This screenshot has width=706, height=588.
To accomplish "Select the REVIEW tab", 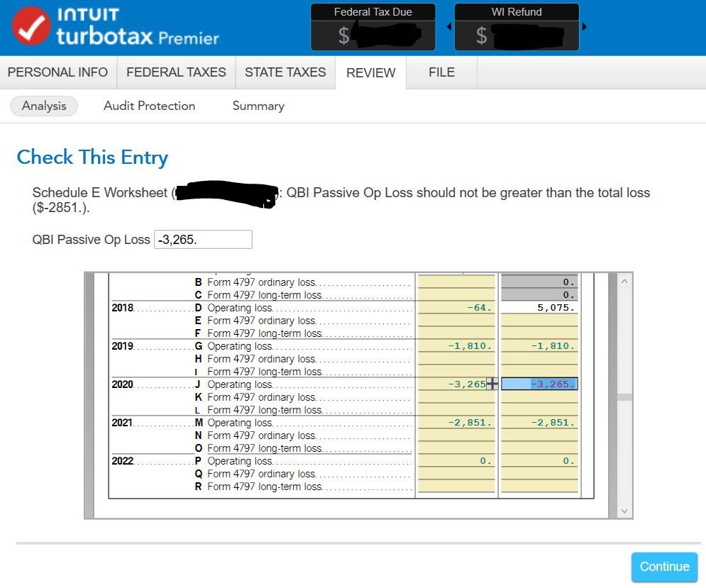I will click(370, 73).
